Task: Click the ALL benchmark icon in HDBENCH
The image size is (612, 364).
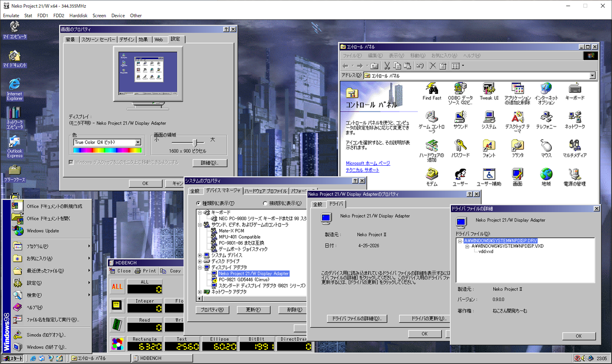Action: 117,287
